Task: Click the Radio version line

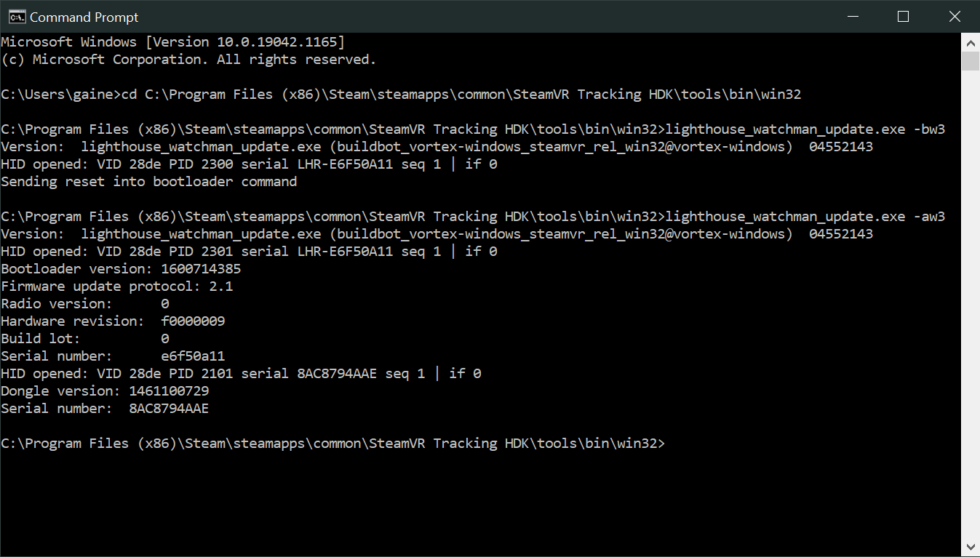Action: click(x=85, y=304)
